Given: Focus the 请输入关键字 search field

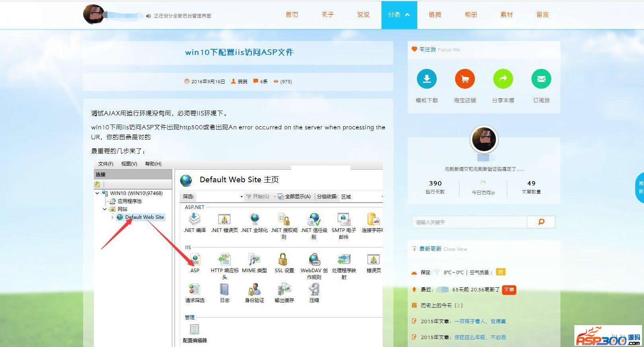Looking at the screenshot, I should (x=469, y=222).
